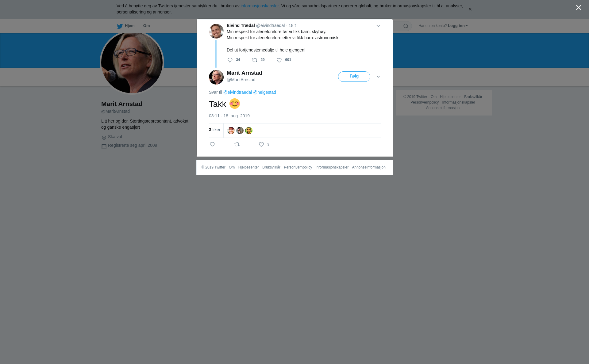Image resolution: width=589 pixels, height=364 pixels.
Task: Open Personvernpolicy link in tweet footer
Action: tap(298, 167)
